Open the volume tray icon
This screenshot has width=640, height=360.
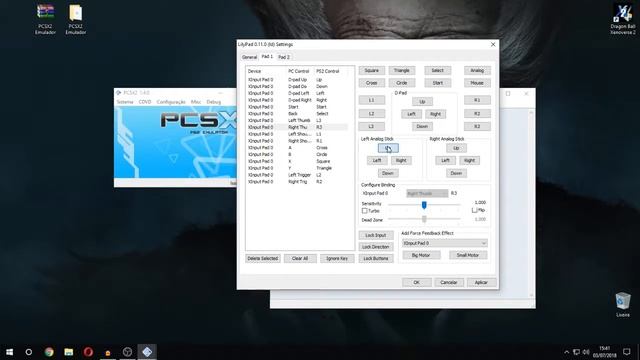pyautogui.click(x=586, y=352)
